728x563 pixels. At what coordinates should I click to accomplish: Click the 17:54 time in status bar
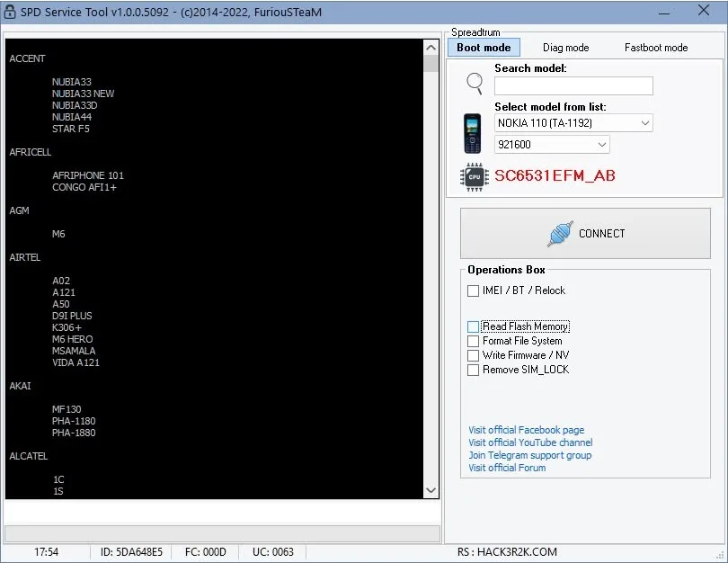pos(46,552)
